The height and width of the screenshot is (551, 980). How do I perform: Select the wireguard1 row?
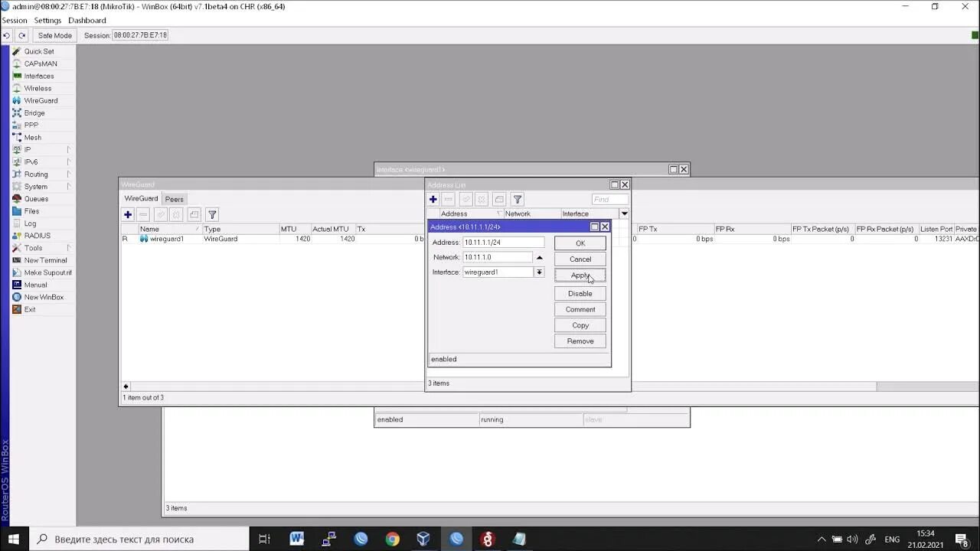tap(550, 239)
